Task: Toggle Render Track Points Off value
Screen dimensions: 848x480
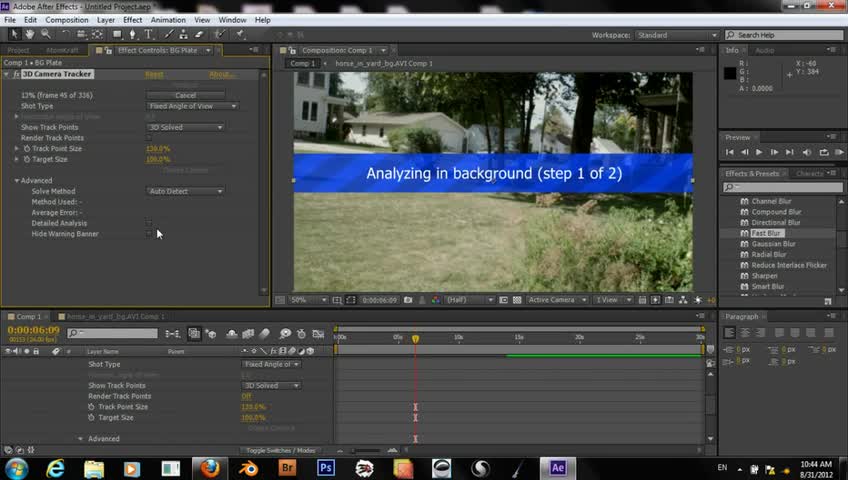Action: [x=246, y=396]
